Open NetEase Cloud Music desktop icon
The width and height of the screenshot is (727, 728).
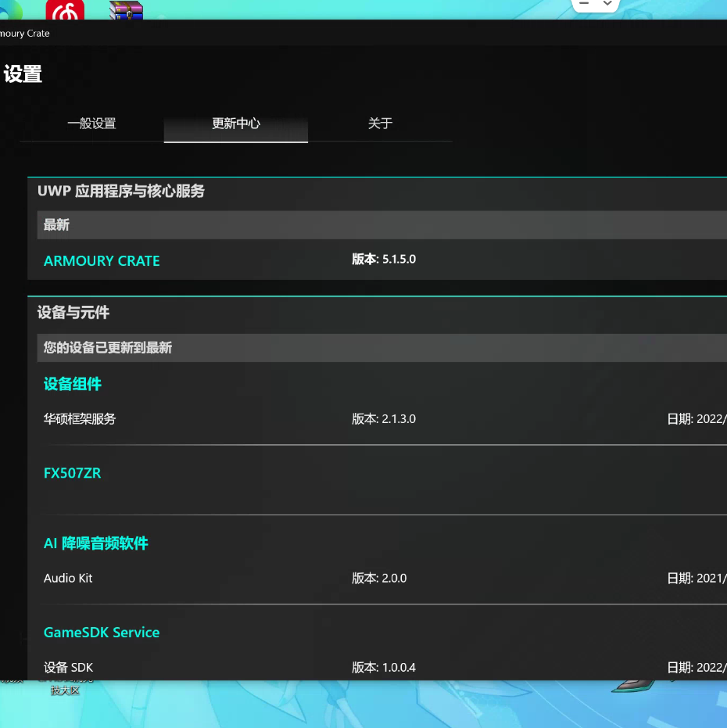[65, 9]
